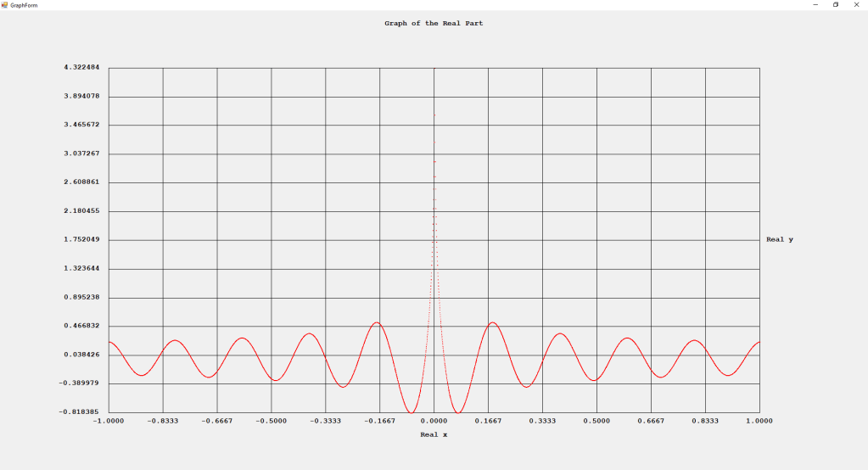Click the -0.5000 x-axis tick label

271,421
